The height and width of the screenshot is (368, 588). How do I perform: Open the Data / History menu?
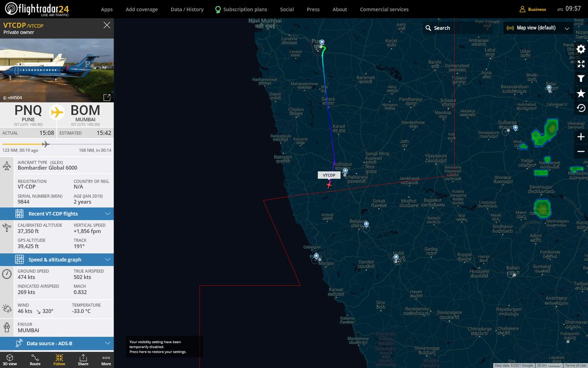pos(187,9)
